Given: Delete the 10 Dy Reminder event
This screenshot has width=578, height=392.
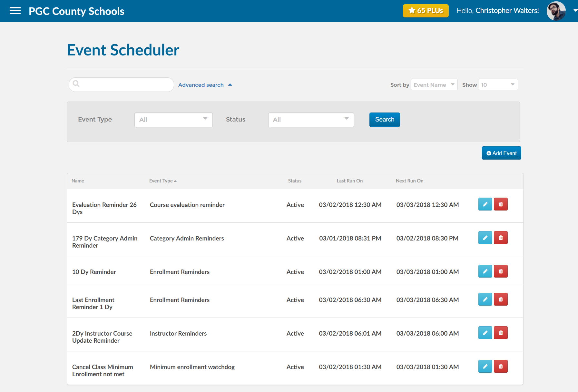Looking at the screenshot, I should coord(501,271).
